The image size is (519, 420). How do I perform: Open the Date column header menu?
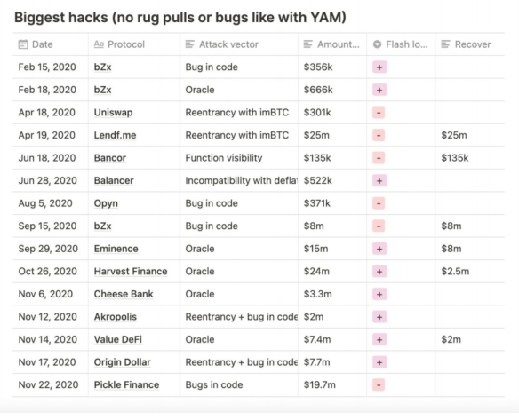tap(51, 44)
